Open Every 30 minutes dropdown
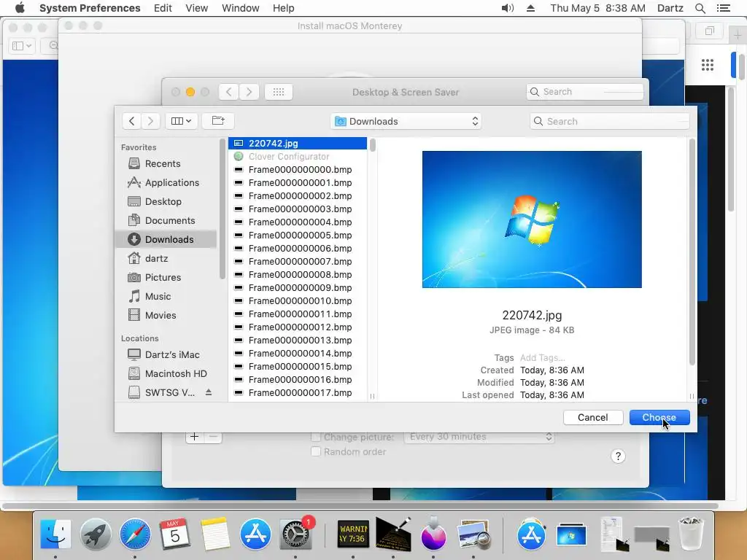 pyautogui.click(x=479, y=437)
